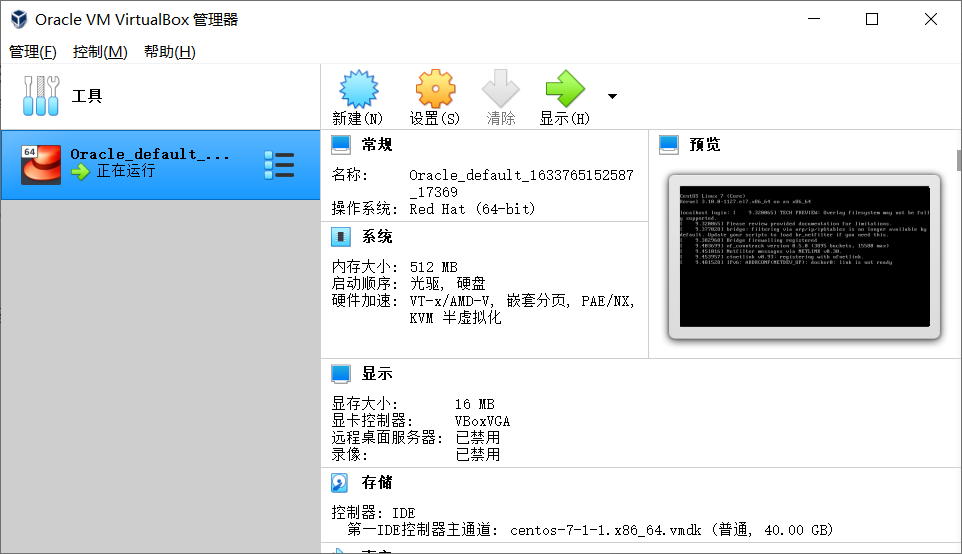The image size is (962, 554).
Task: Click the New (新建) VM toolbar icon
Action: coord(358,89)
